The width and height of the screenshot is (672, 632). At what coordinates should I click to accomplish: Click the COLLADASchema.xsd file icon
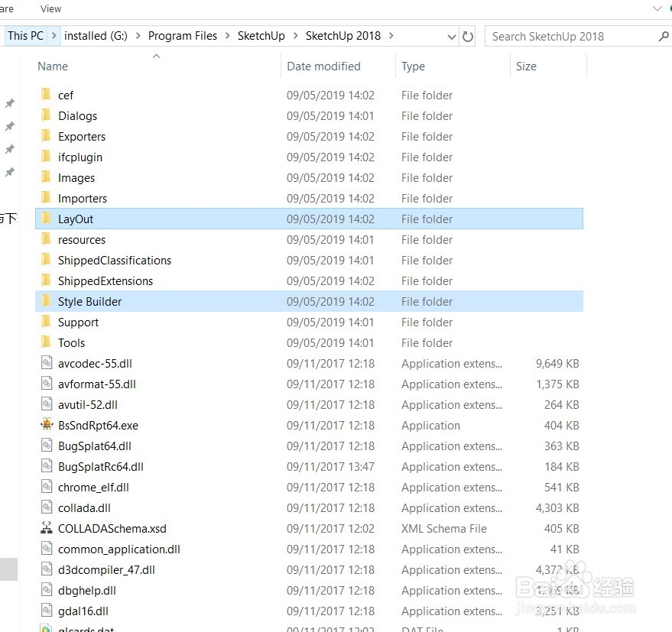coord(47,527)
